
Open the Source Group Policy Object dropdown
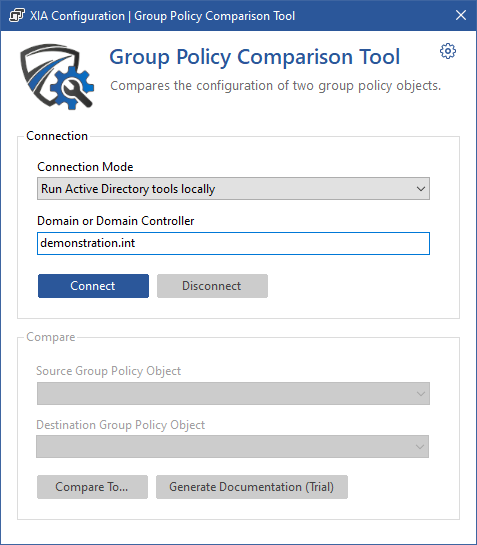(233, 393)
